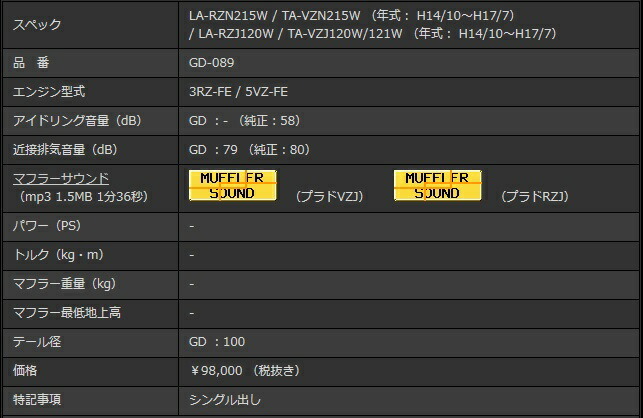This screenshot has height=418, width=643.
Task: Open the マフラーサウンド link
Action: (61, 179)
